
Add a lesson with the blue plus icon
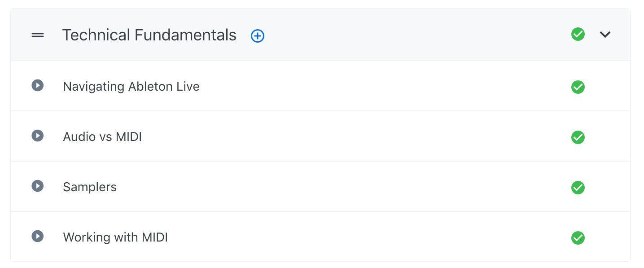258,36
